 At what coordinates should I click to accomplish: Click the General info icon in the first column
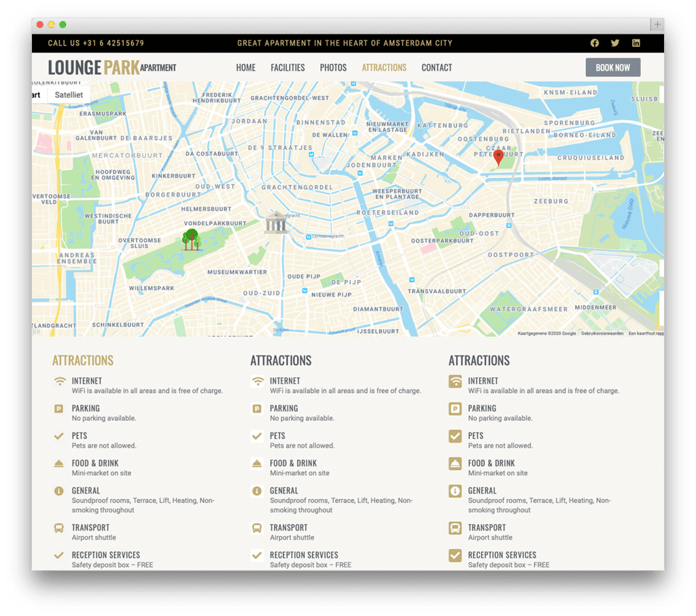click(58, 491)
